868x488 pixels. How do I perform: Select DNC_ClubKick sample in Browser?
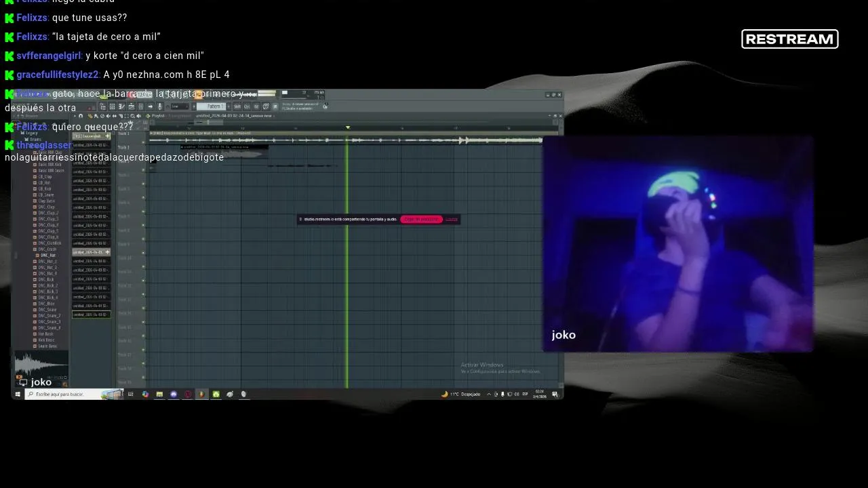click(x=47, y=243)
